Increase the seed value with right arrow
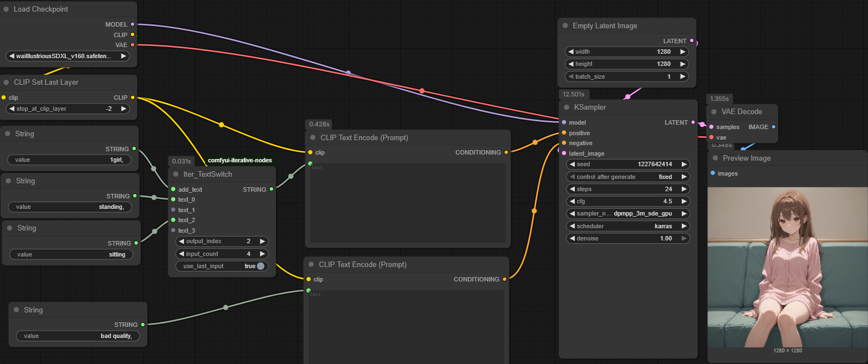This screenshot has height=364, width=868. [683, 164]
